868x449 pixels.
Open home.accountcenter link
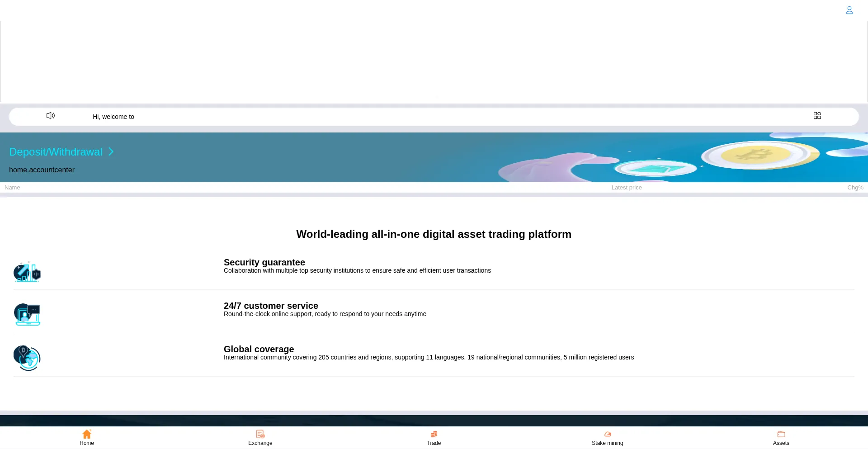click(42, 170)
